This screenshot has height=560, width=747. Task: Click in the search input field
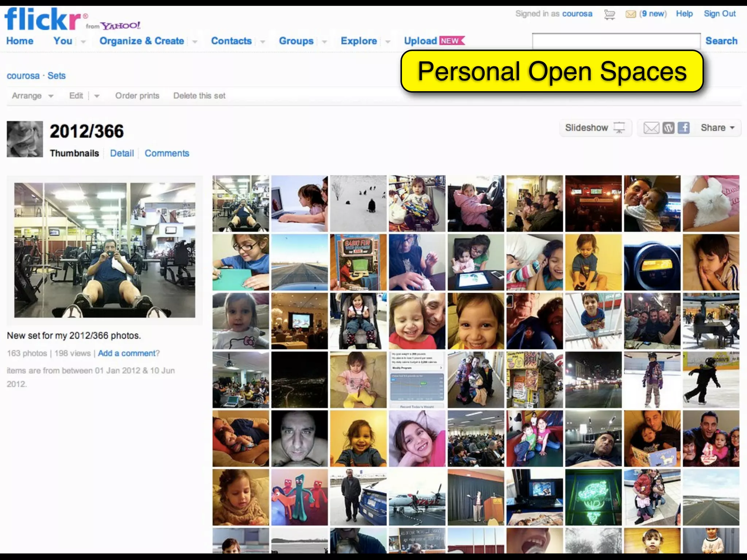(x=616, y=41)
